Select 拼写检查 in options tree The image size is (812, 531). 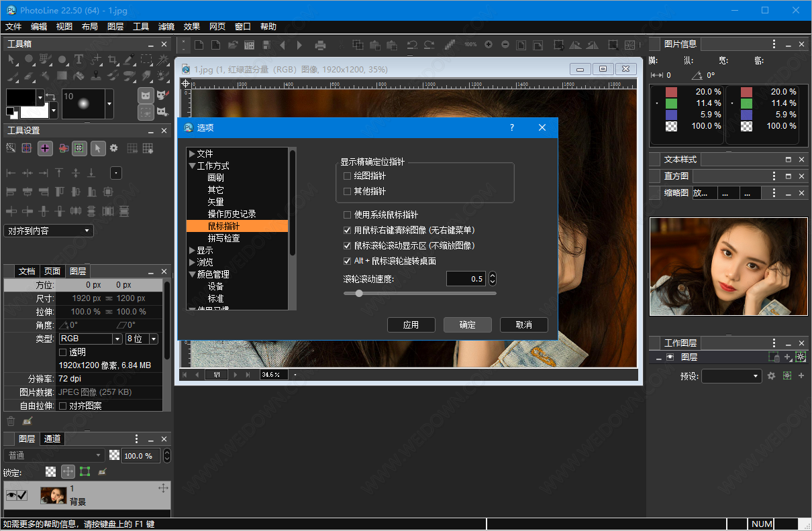pyautogui.click(x=223, y=238)
